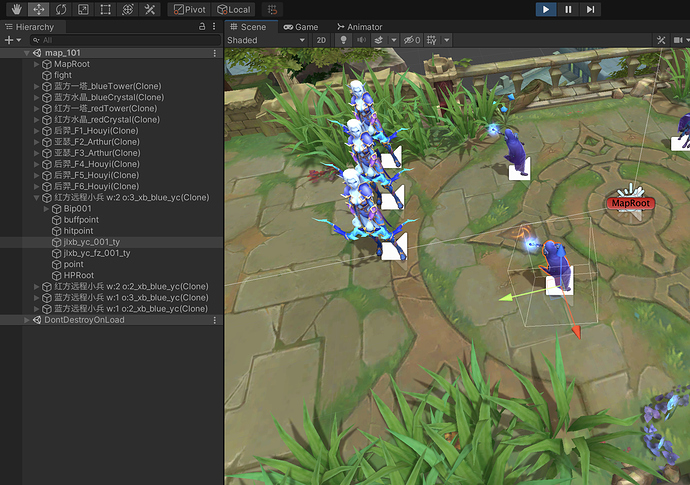Expand the blueTower(Clone) object
690x485 pixels.
[x=37, y=86]
